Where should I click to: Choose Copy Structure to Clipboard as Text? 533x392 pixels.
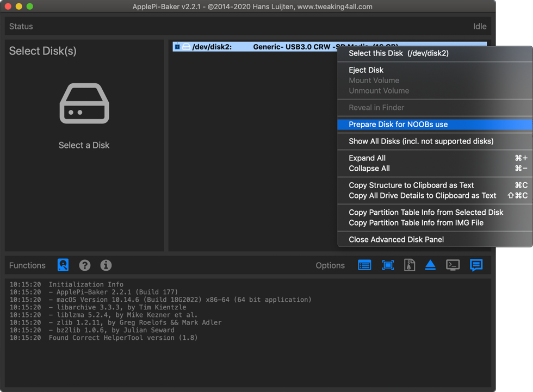tap(435, 185)
